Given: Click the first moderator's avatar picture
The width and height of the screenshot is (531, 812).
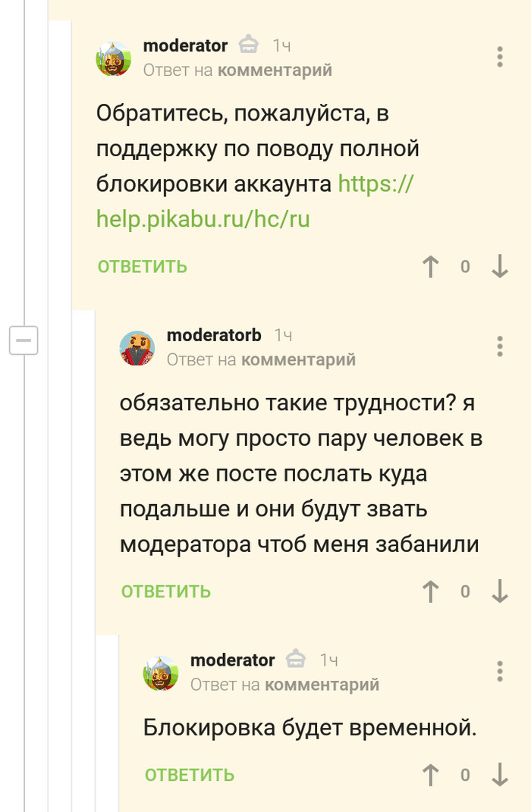Looking at the screenshot, I should tap(114, 58).
